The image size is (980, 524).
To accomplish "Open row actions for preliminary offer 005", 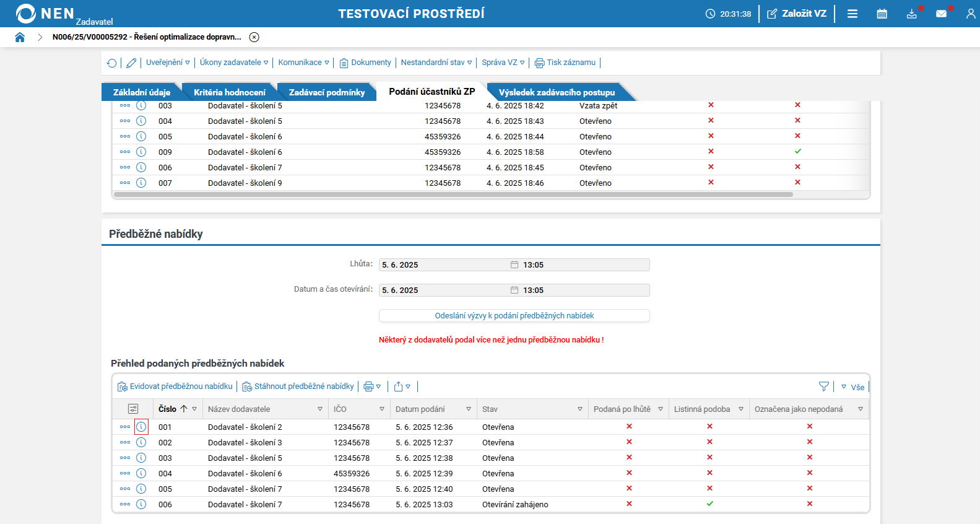I will click(125, 489).
